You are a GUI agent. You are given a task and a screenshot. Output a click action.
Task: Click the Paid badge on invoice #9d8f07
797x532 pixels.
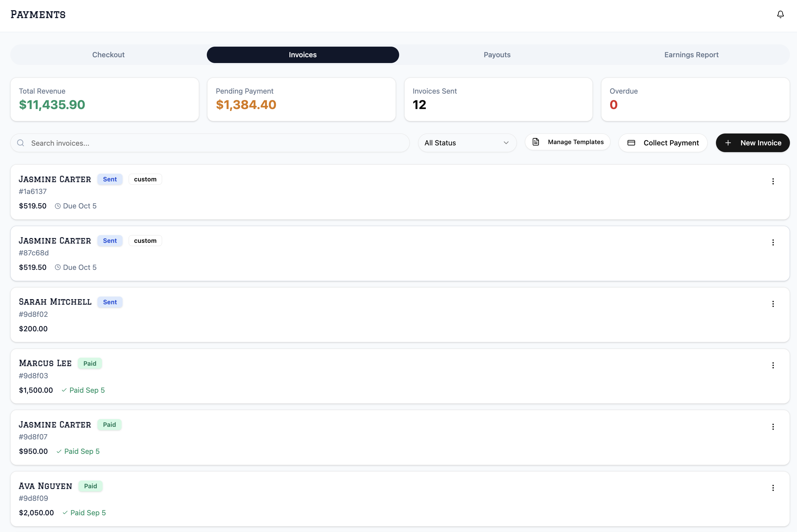point(109,425)
